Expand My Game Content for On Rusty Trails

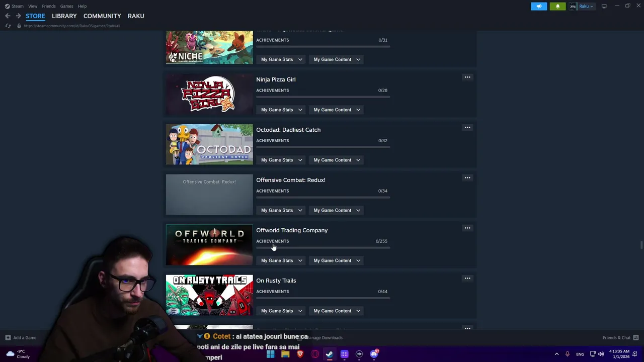[337, 311]
